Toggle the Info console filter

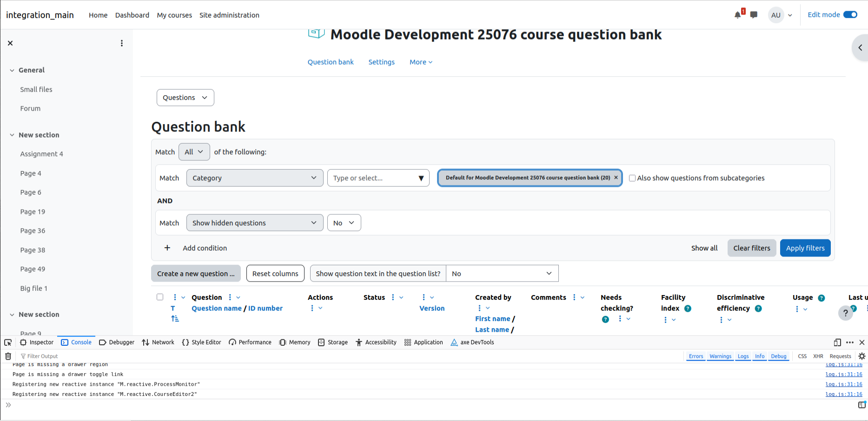760,356
